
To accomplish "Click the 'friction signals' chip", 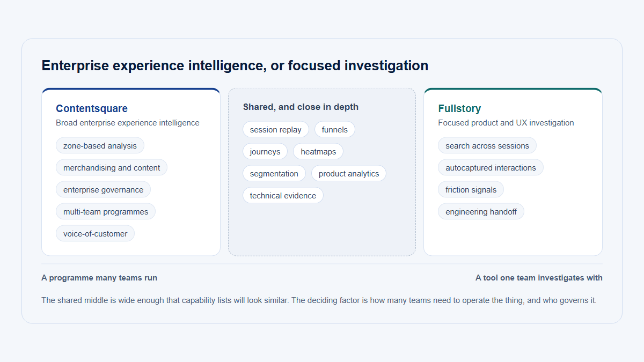I will 471,190.
